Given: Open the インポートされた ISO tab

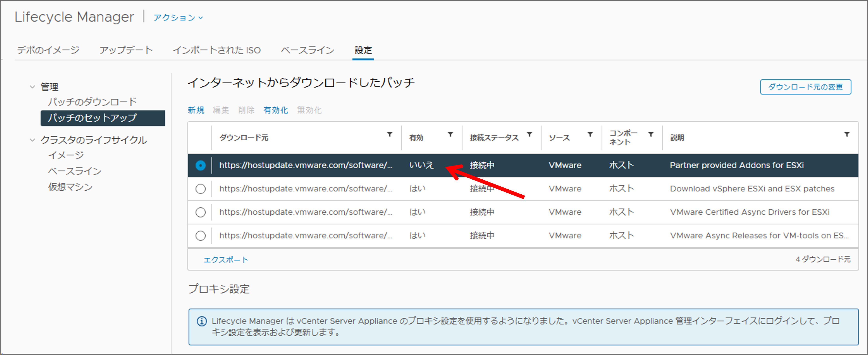Looking at the screenshot, I should (217, 50).
